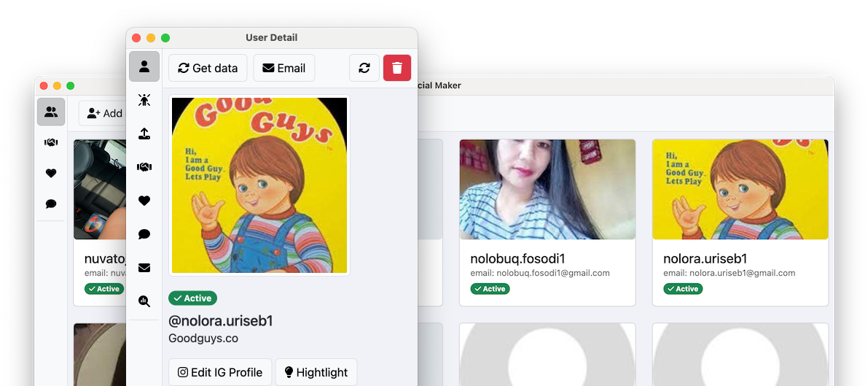Click Active badge on nolora.uriseb1 card

pos(683,288)
